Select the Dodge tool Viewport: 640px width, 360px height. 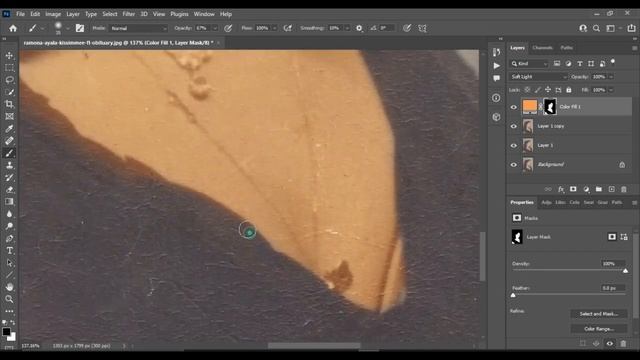coord(9,226)
